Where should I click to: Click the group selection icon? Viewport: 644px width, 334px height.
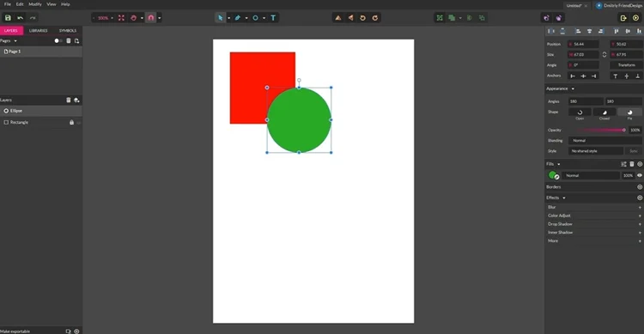pyautogui.click(x=440, y=18)
